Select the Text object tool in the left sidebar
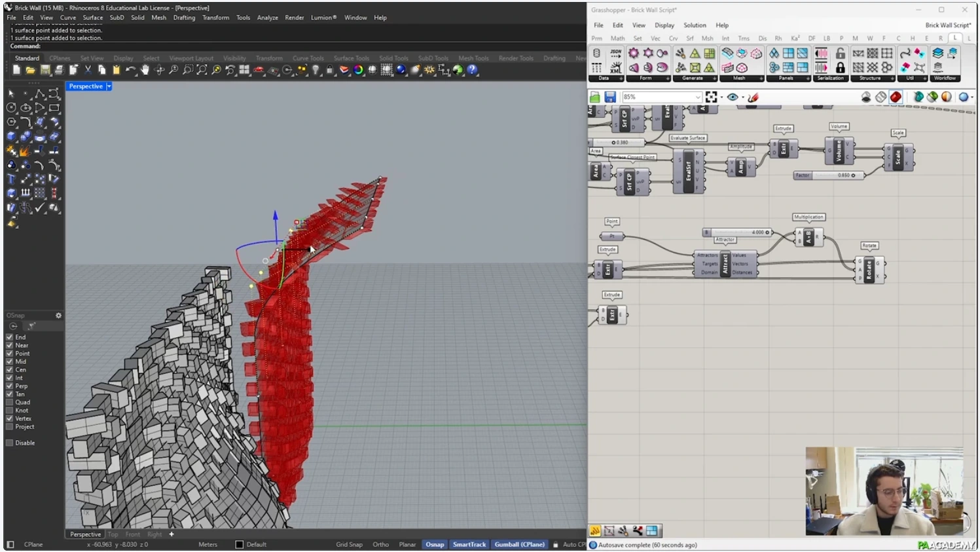 coord(11,179)
